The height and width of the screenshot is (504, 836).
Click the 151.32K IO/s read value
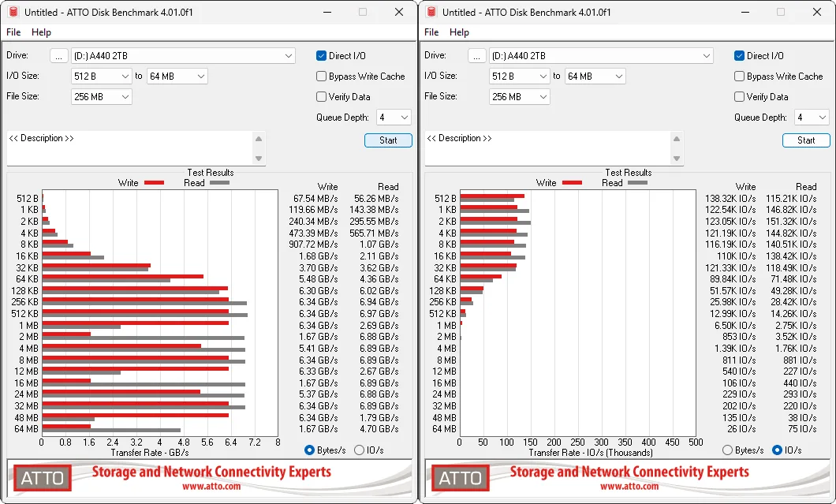tap(791, 222)
